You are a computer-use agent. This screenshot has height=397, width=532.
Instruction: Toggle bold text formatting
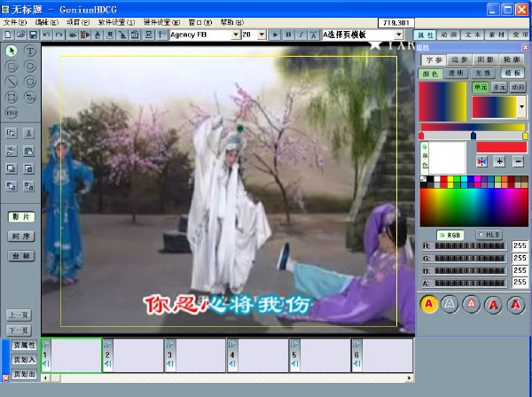click(x=288, y=35)
